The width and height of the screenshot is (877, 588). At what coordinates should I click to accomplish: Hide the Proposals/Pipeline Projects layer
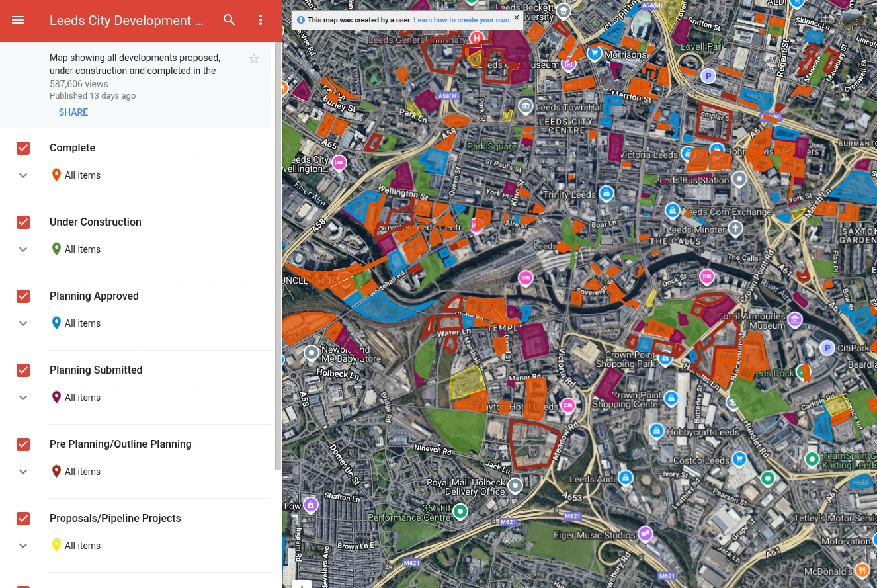23,519
